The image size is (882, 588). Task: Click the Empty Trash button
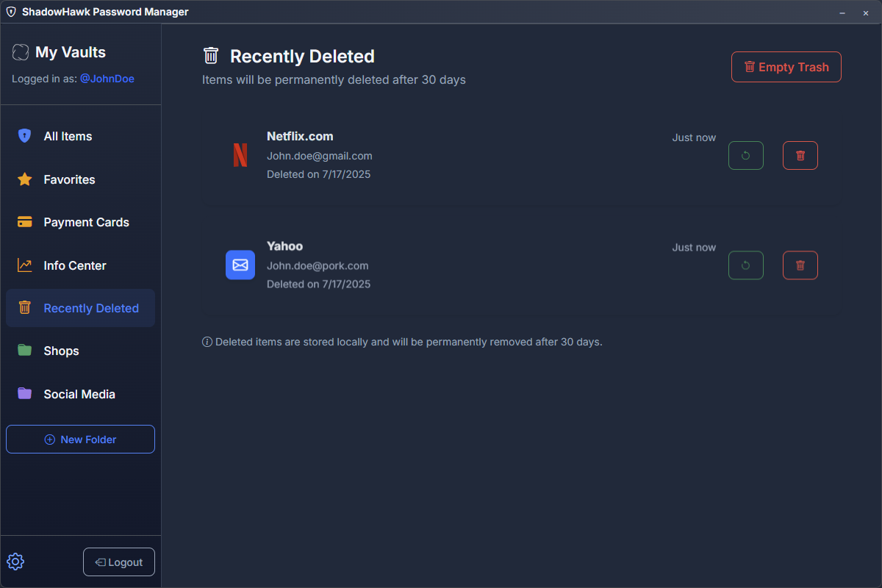click(786, 67)
